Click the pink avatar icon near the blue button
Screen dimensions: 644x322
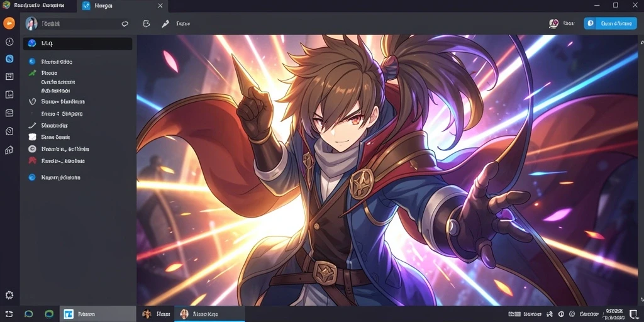tap(553, 24)
